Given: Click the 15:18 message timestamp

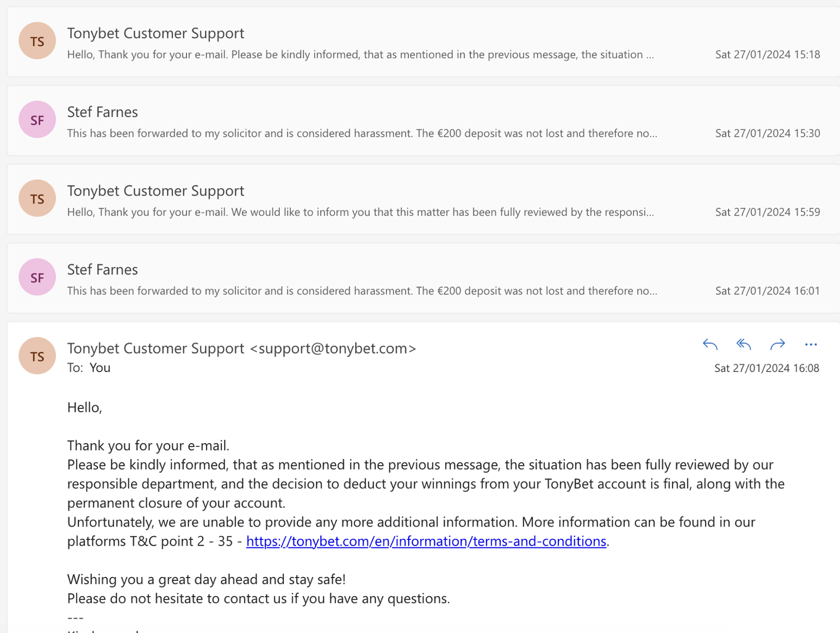Looking at the screenshot, I should (767, 55).
